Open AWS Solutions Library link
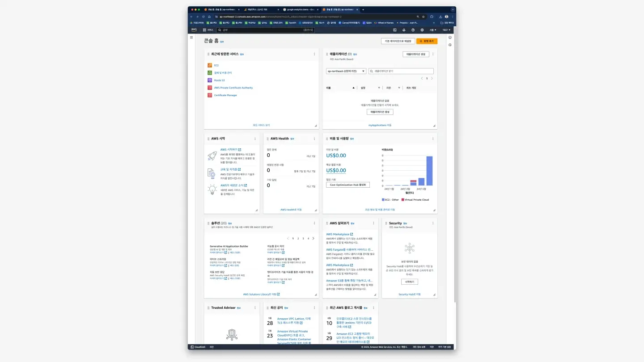The image size is (644, 362). click(x=261, y=294)
